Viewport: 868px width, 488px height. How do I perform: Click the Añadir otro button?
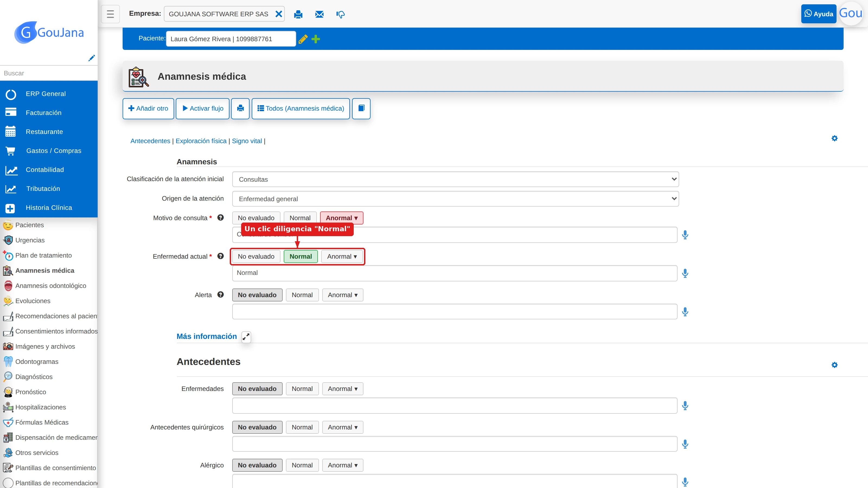click(148, 108)
